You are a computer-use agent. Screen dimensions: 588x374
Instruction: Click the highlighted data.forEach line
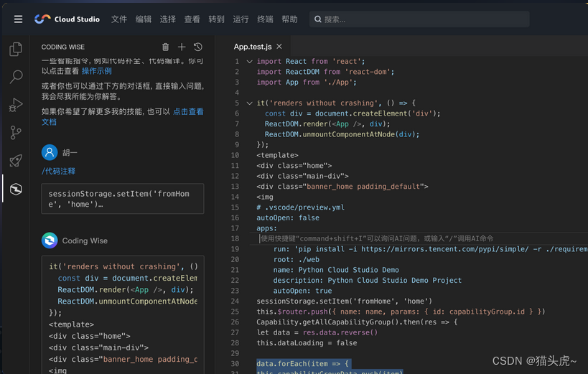303,363
